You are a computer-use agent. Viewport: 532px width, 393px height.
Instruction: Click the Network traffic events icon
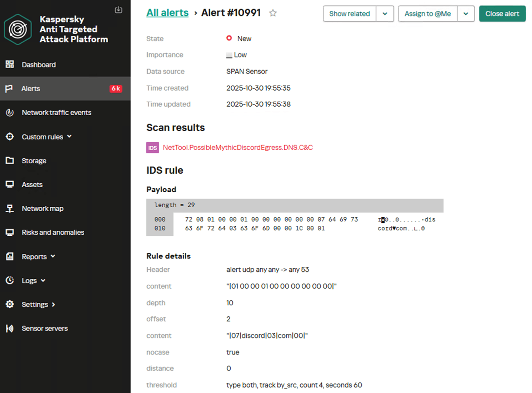point(10,113)
